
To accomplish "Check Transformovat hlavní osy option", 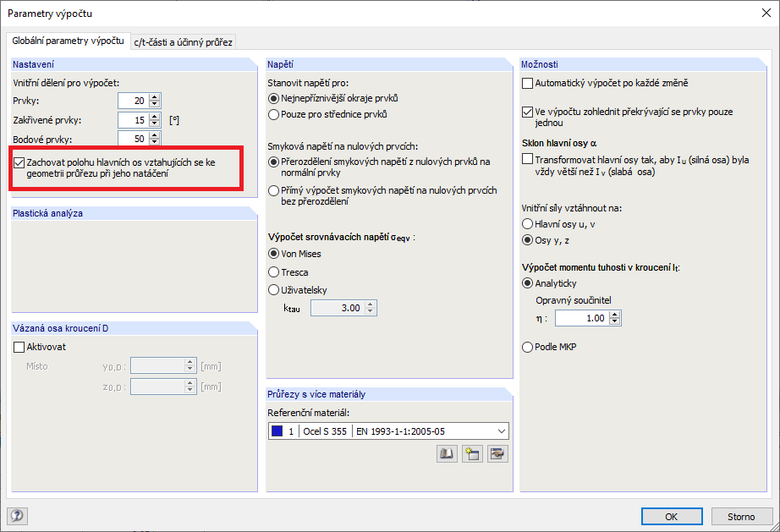I will click(527, 159).
